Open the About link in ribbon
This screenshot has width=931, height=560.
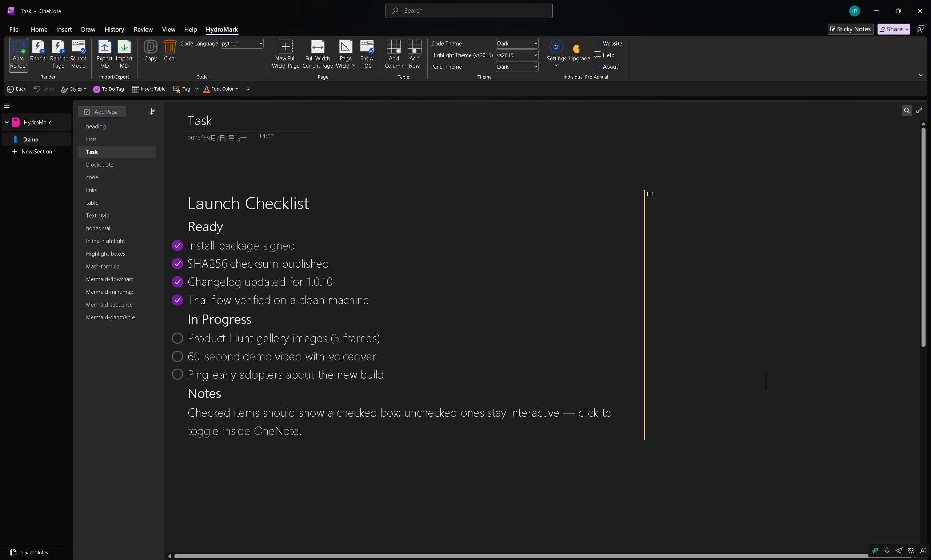(x=606, y=67)
